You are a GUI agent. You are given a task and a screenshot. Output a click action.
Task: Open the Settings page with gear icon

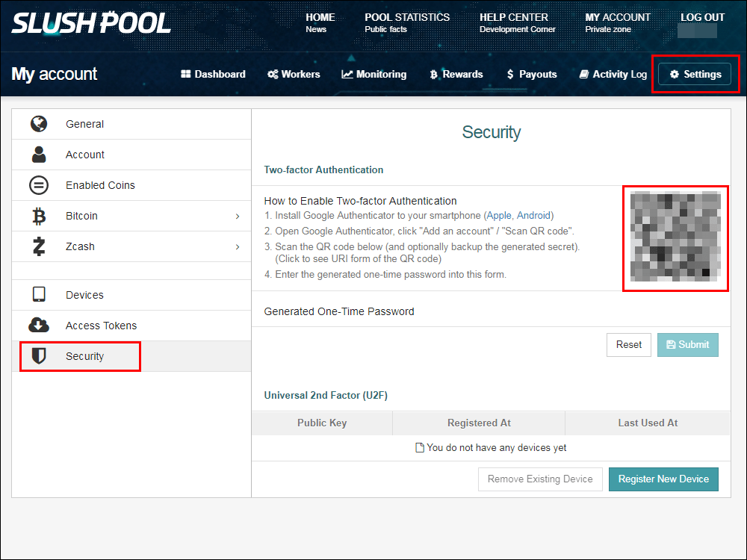coord(696,74)
